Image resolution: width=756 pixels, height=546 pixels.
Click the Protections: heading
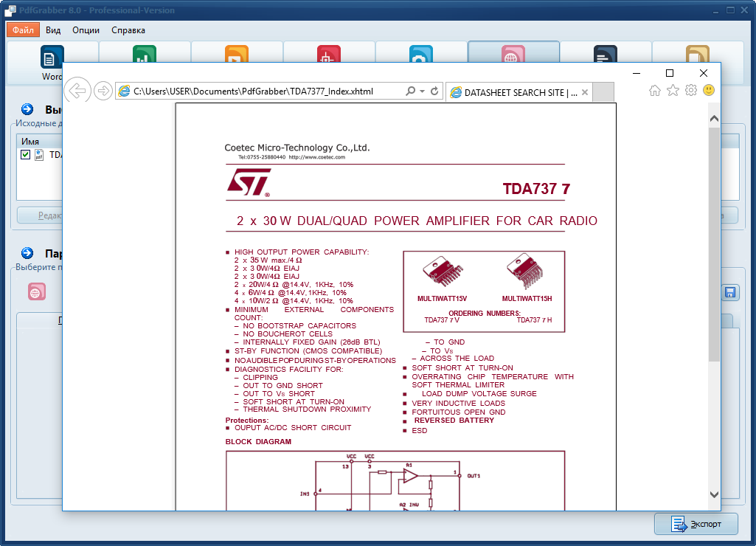[x=247, y=420]
